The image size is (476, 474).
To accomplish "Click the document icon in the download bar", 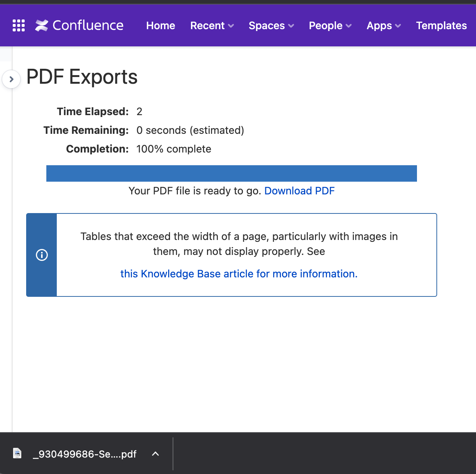I will click(17, 454).
